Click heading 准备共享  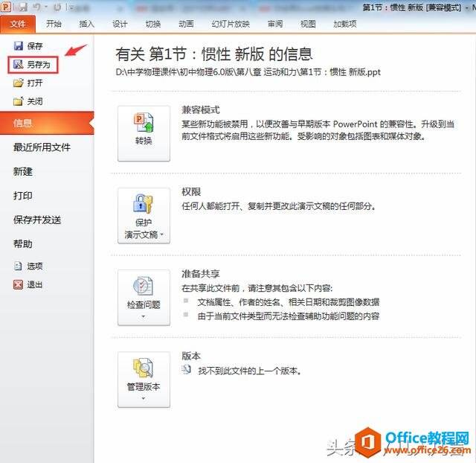200,274
